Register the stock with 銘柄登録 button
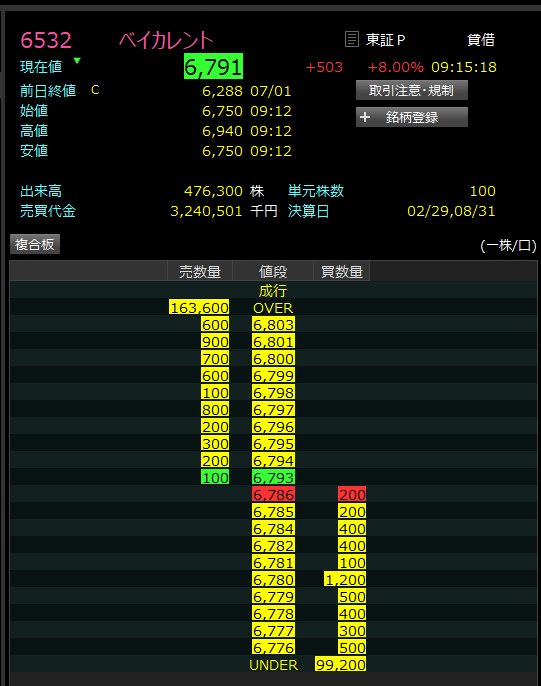The width and height of the screenshot is (541, 686). point(412,117)
